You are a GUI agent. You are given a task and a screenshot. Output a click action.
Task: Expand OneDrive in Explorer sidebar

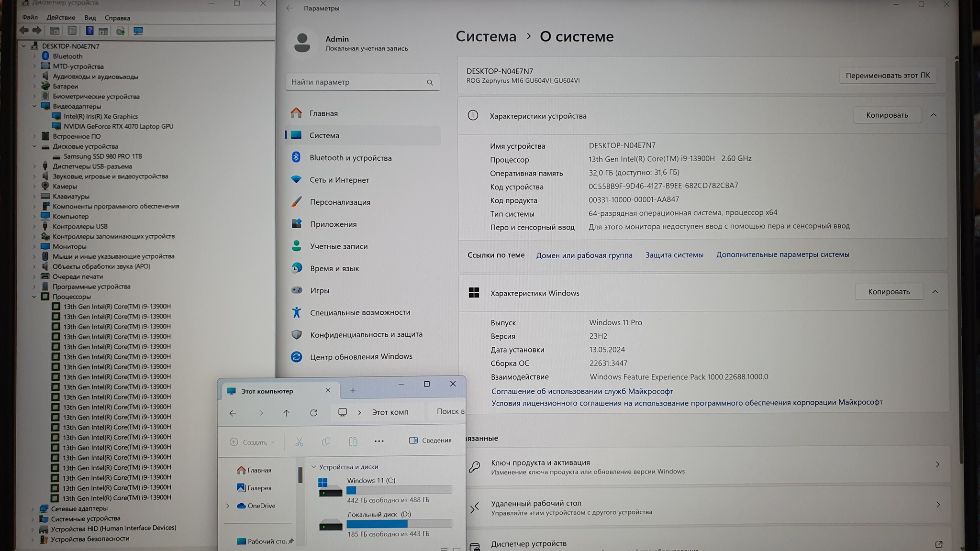pyautogui.click(x=228, y=506)
